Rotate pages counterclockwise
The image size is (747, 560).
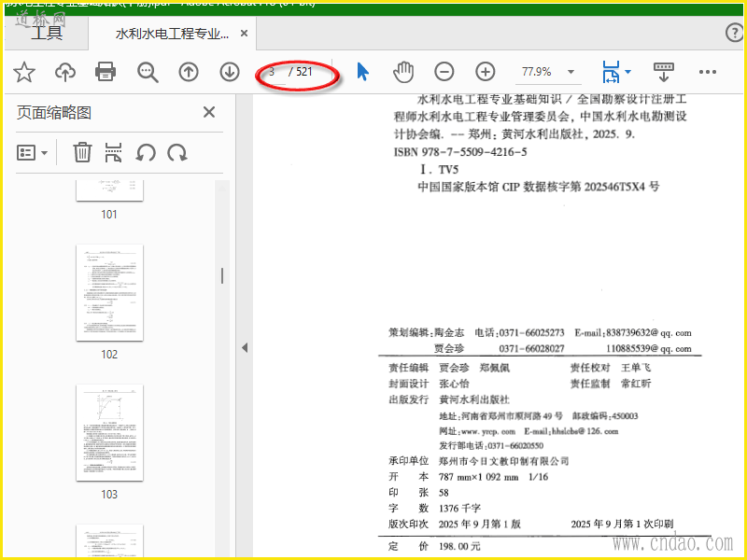tap(146, 153)
